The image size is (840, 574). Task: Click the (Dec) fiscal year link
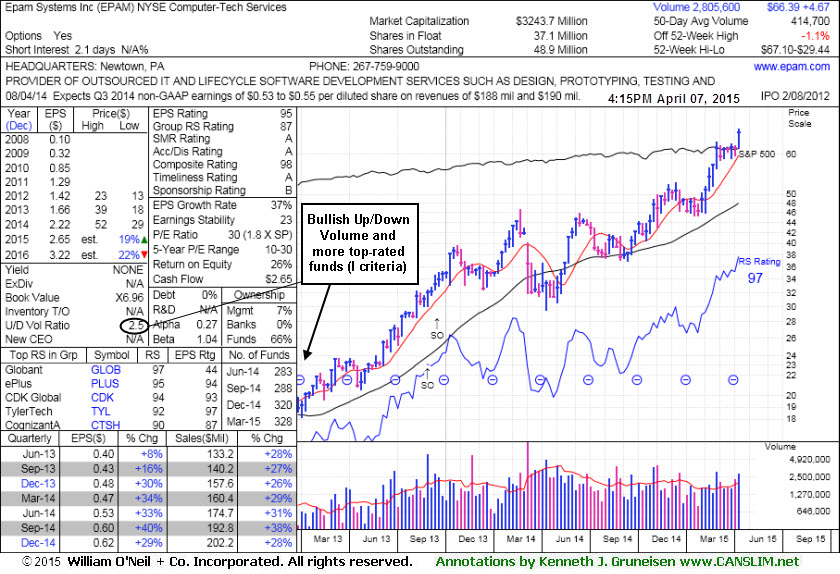[19, 126]
